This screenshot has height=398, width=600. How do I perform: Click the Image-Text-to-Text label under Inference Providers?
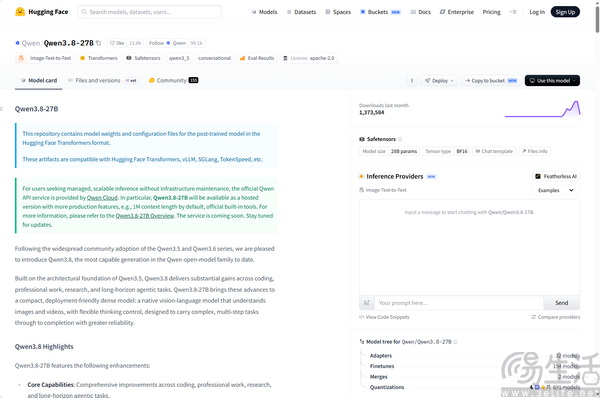click(x=383, y=190)
